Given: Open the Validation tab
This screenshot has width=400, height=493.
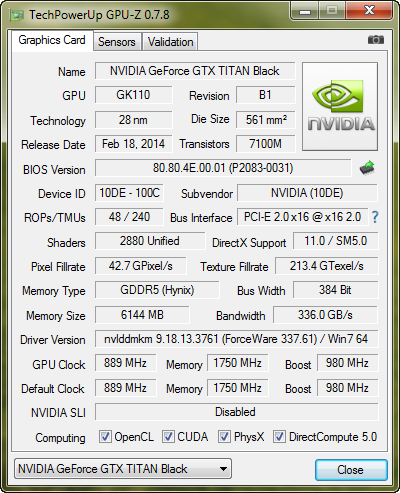Looking at the screenshot, I should [x=170, y=42].
